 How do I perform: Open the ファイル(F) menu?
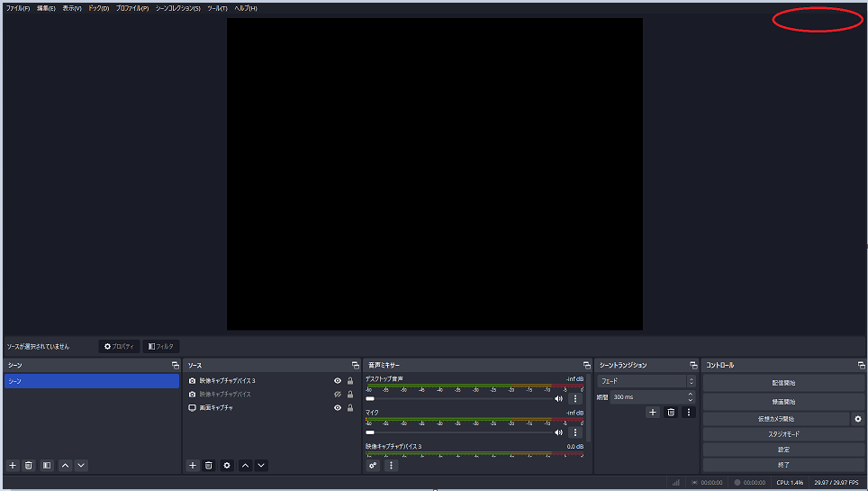coord(18,8)
